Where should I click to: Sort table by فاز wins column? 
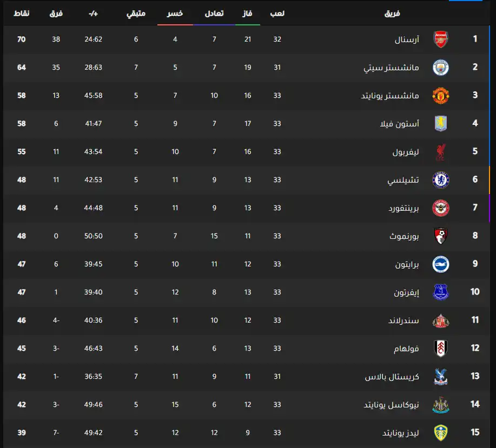(247, 13)
